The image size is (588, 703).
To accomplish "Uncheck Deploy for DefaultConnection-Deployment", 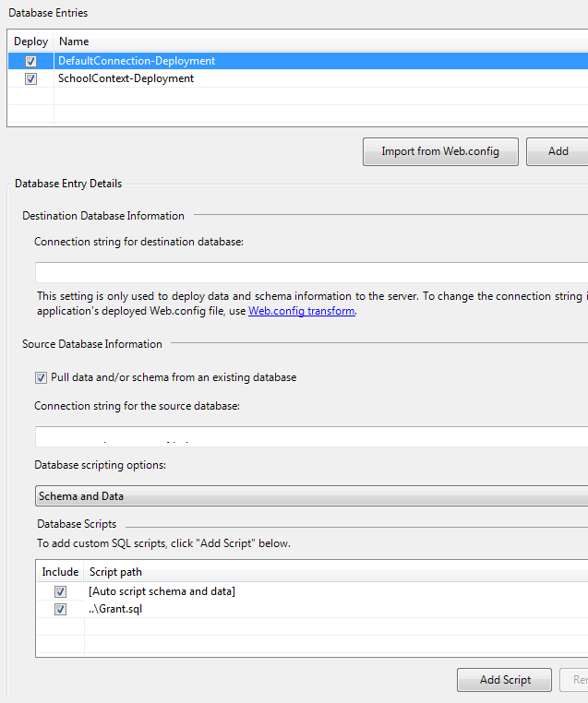I will point(31,61).
